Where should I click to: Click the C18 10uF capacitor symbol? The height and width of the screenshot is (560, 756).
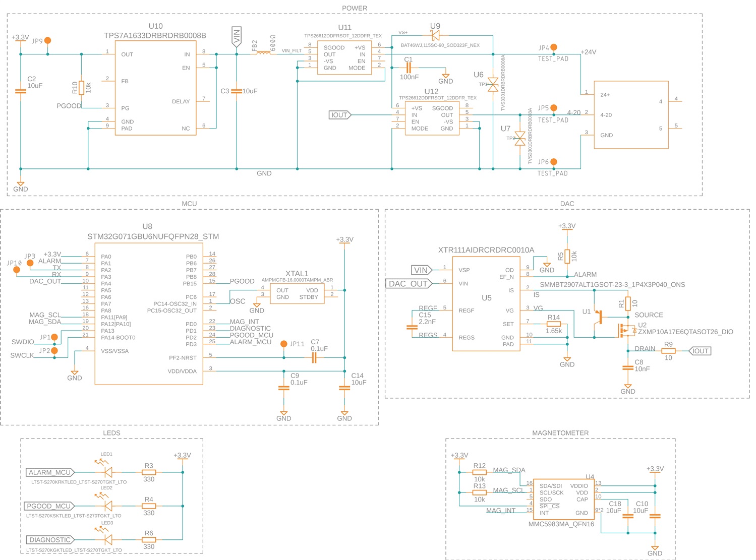point(628,516)
